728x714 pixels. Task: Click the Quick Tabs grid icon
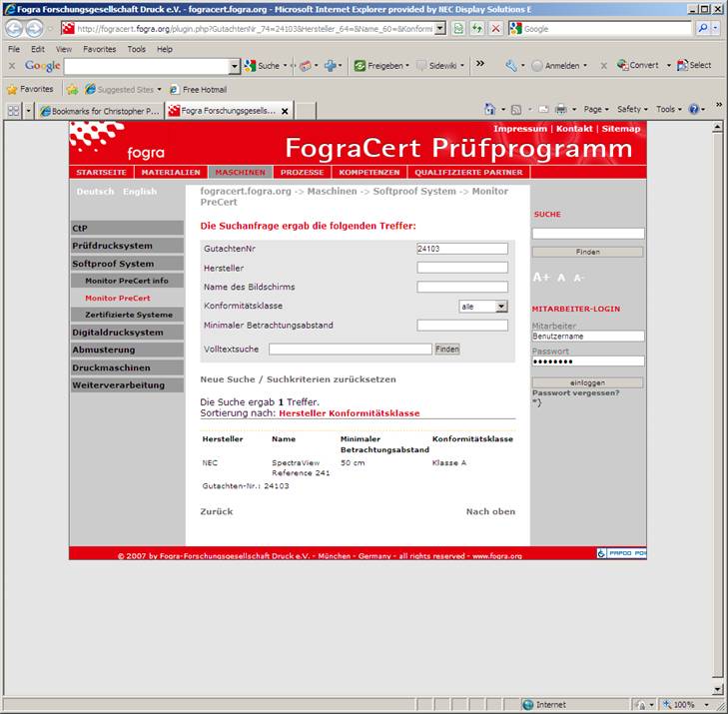pyautogui.click(x=13, y=111)
